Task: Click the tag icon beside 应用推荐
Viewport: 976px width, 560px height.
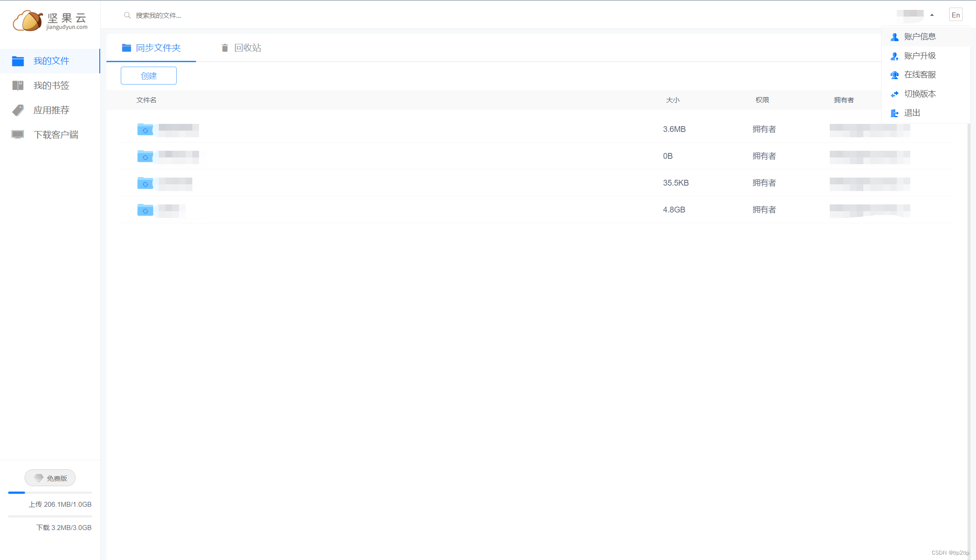Action: 18,110
